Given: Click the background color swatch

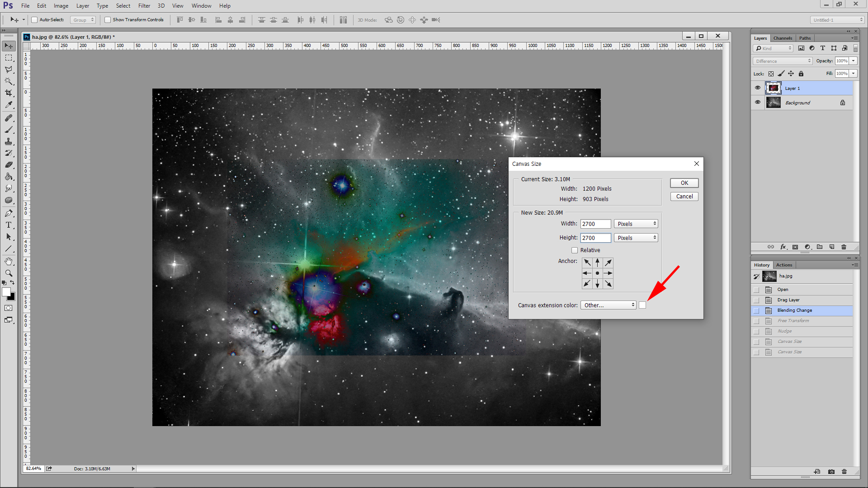Looking at the screenshot, I should pos(13,298).
